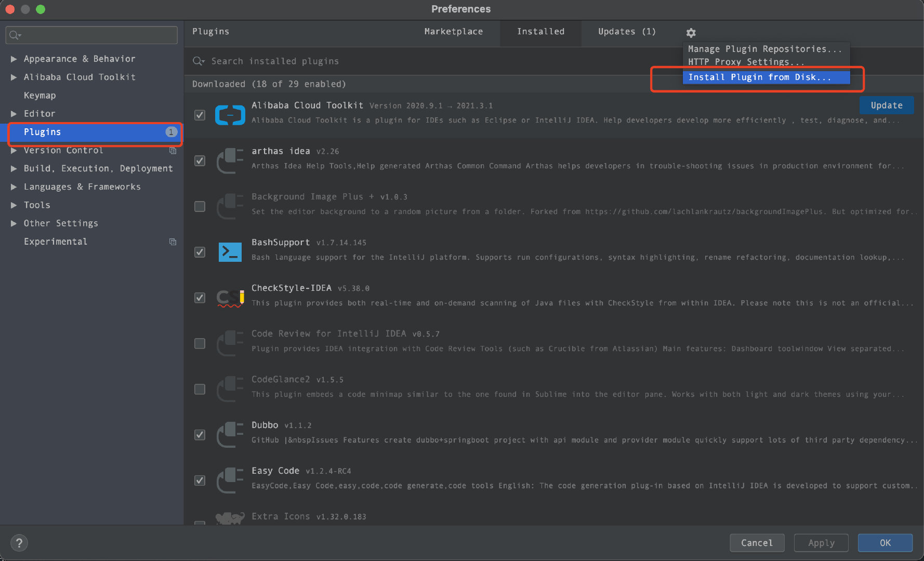Click the Easy Code plugin icon

(x=230, y=480)
